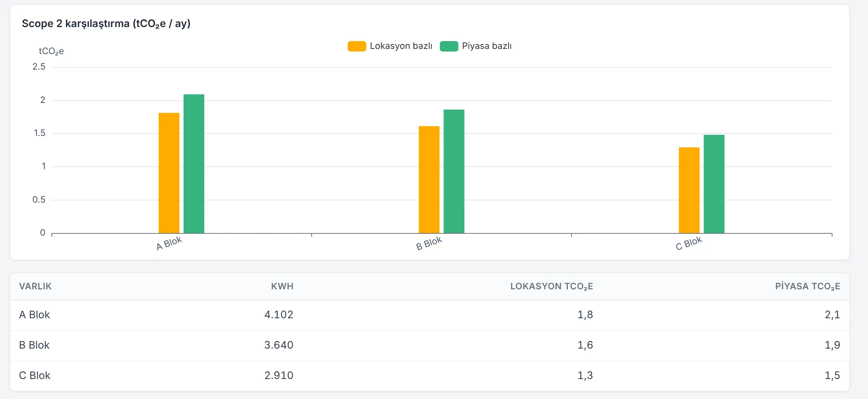Viewport: 868px width, 399px height.
Task: Select B Blok orange location-based bar
Action: pos(429,180)
